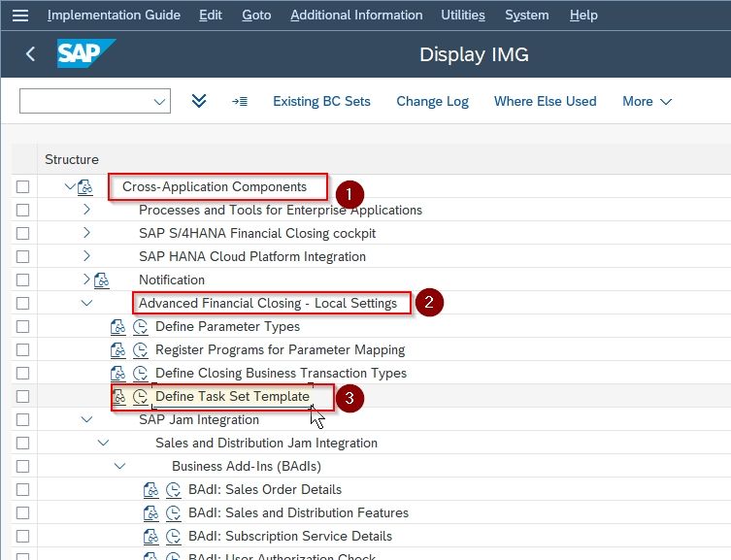Image resolution: width=731 pixels, height=560 pixels.
Task: Select Define Parameter Types entry
Action: click(227, 327)
